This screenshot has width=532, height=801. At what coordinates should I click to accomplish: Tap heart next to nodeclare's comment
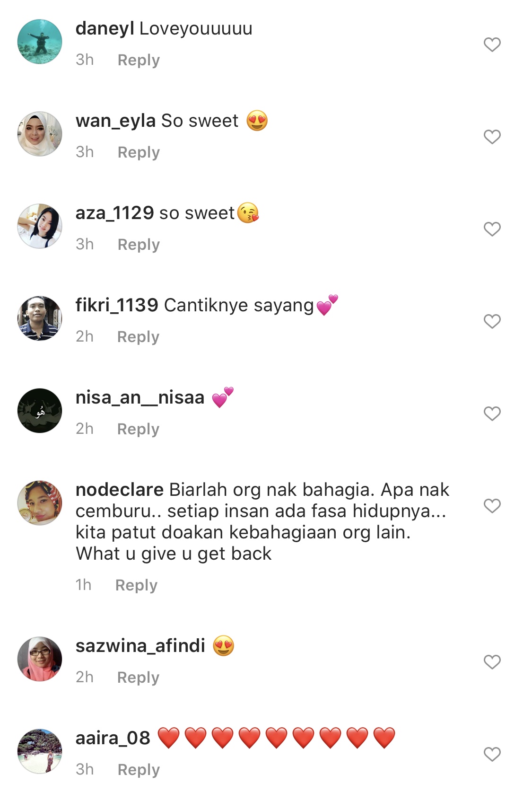[x=492, y=506]
